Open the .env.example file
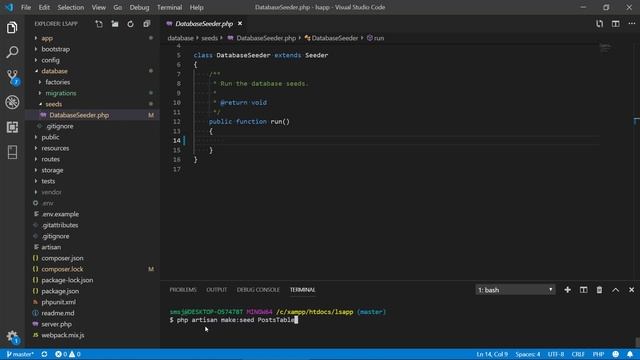This screenshot has height=360, width=640. [x=93, y=214]
